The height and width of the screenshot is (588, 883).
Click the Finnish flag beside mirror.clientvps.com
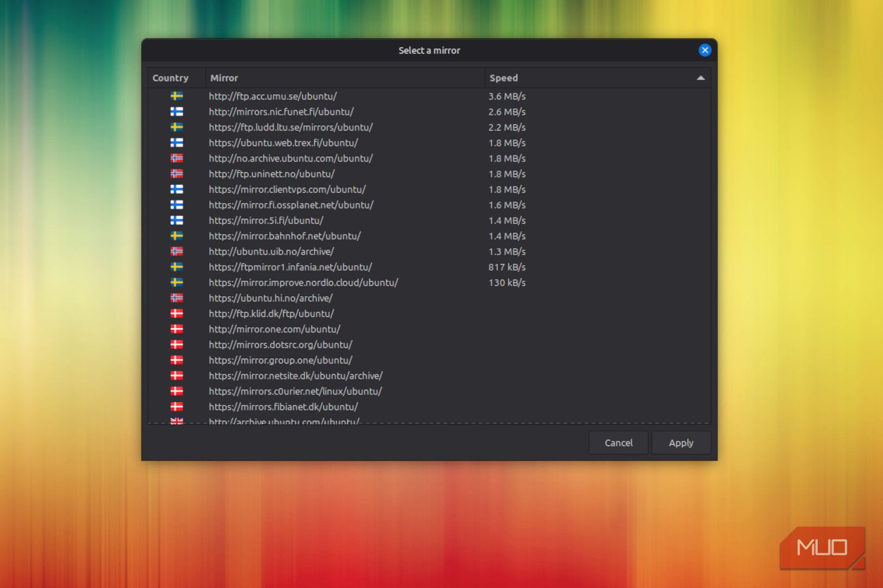pos(176,189)
